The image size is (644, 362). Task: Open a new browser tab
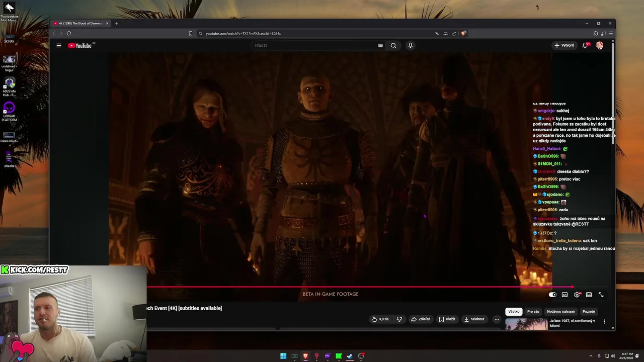pos(116,23)
